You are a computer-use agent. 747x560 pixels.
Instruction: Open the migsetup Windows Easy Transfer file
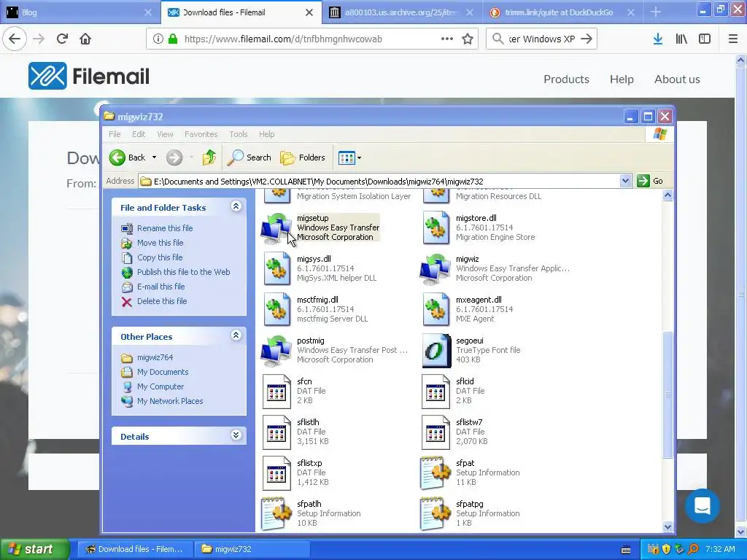(320, 227)
